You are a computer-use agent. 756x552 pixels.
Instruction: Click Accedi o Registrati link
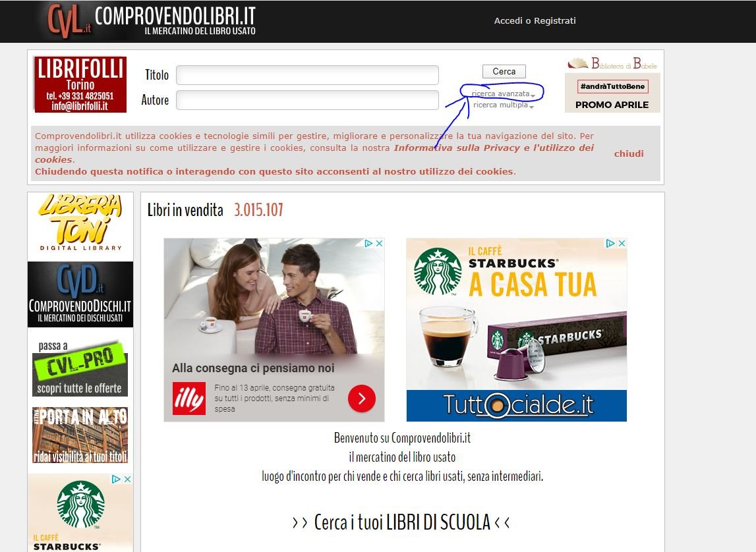pos(535,20)
